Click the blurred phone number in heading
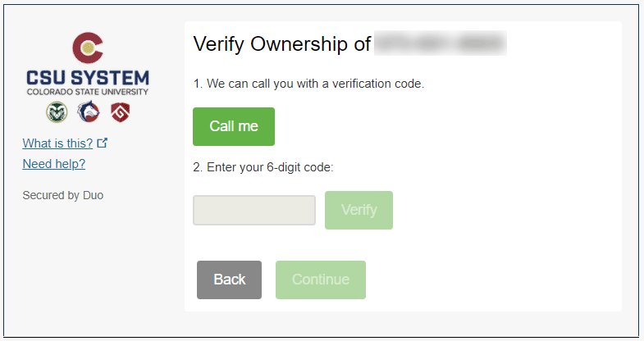The width and height of the screenshot is (644, 341). pos(440,43)
